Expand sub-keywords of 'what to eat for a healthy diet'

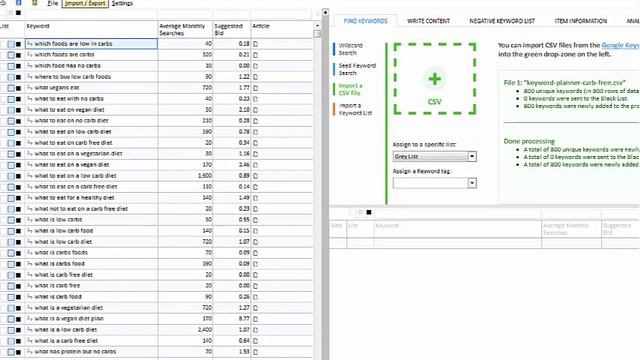30,198
